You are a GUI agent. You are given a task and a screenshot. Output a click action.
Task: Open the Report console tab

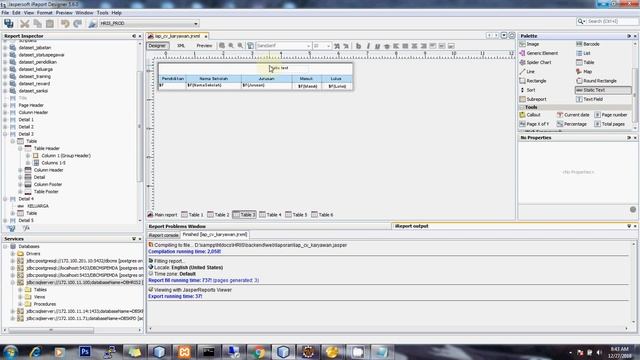click(163, 235)
